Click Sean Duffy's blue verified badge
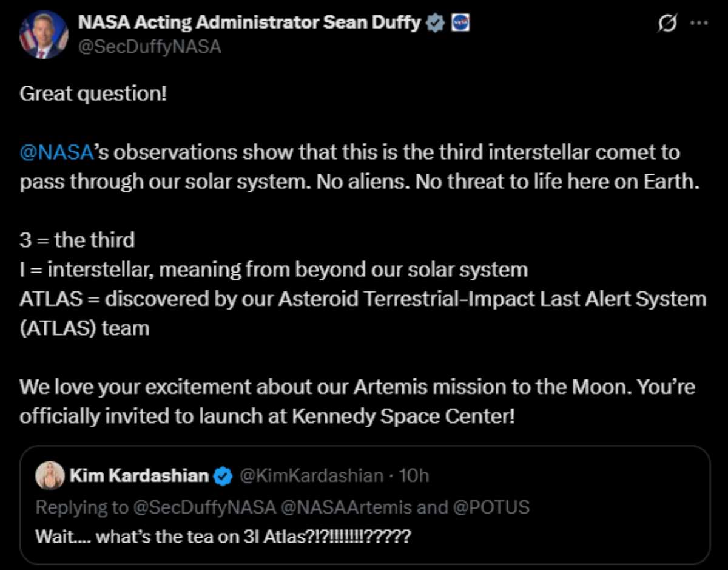Viewport: 728px width, 570px height. coord(434,22)
